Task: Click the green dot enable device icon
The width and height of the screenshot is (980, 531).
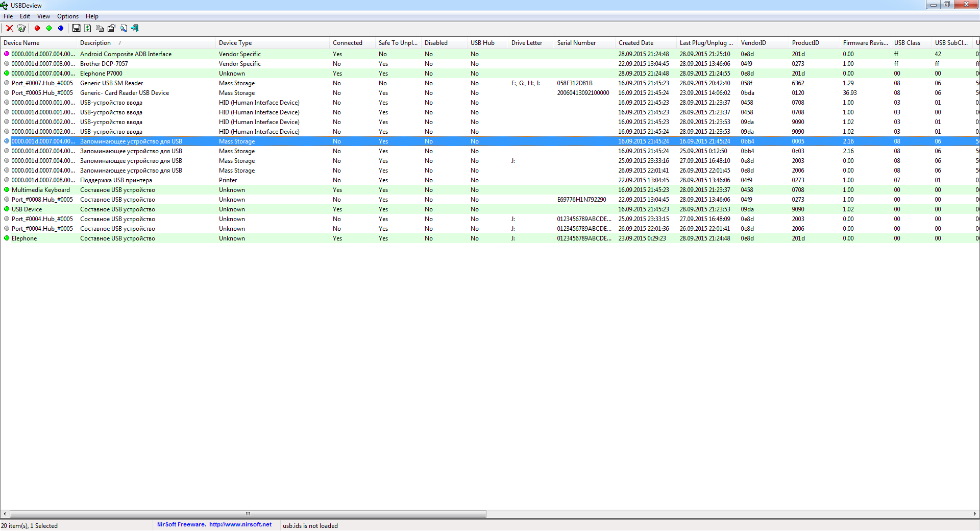Action: click(49, 29)
